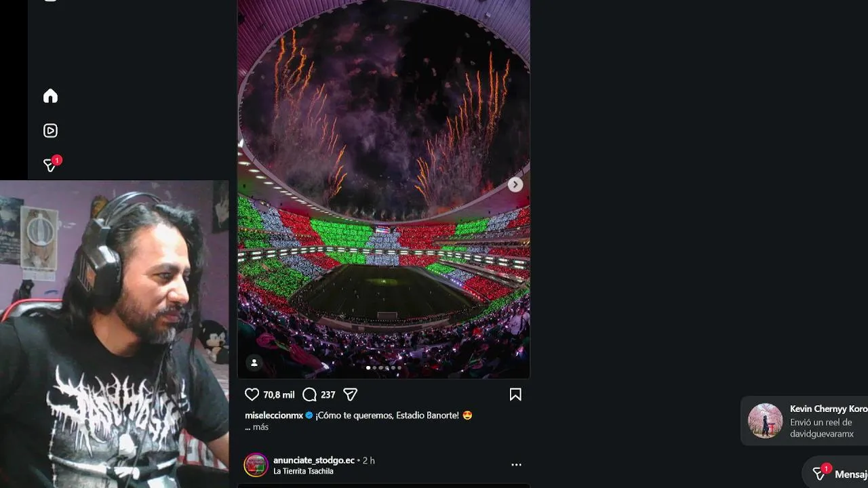
Task: Open sidebar Messages icon with red badge
Action: point(50,165)
